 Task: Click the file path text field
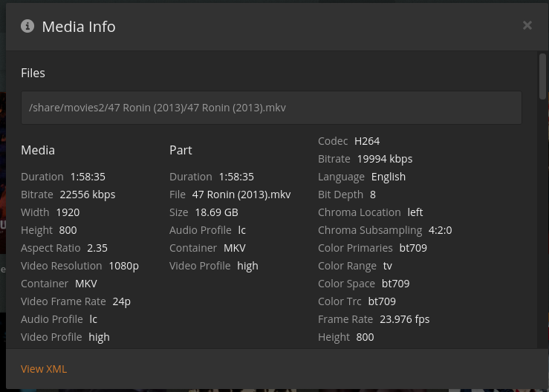[x=271, y=108]
